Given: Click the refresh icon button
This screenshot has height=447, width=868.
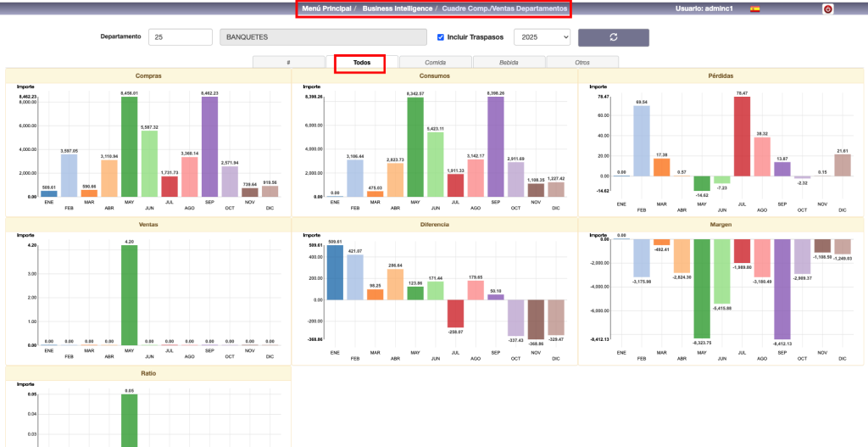Looking at the screenshot, I should [x=613, y=37].
